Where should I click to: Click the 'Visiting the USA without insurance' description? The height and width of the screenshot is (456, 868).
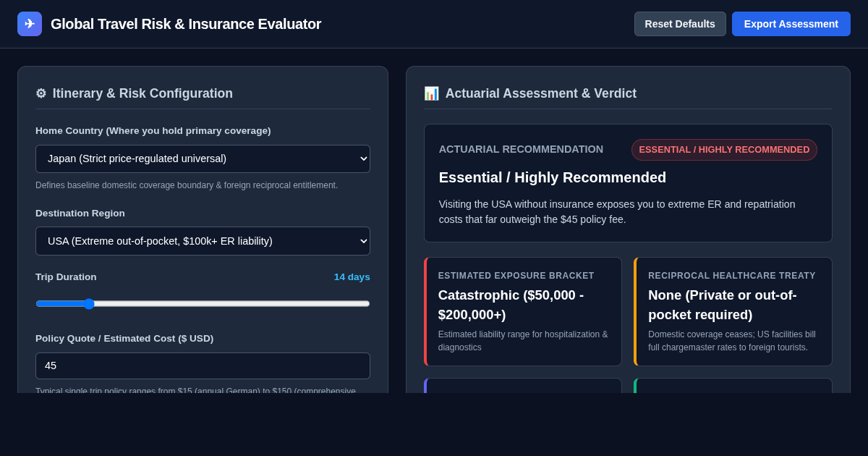click(x=617, y=211)
